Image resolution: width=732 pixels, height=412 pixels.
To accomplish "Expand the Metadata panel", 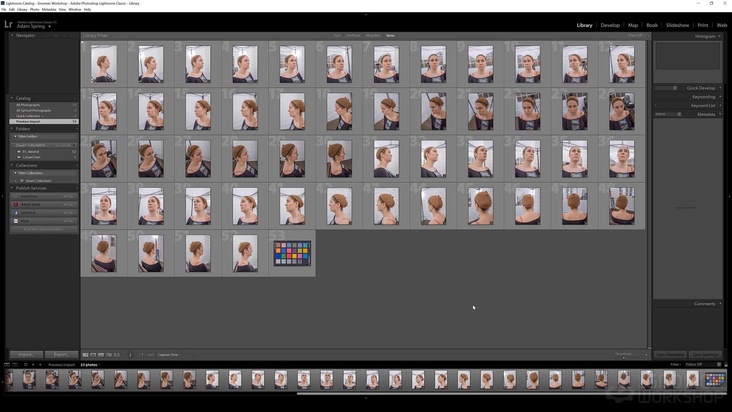I will [720, 114].
